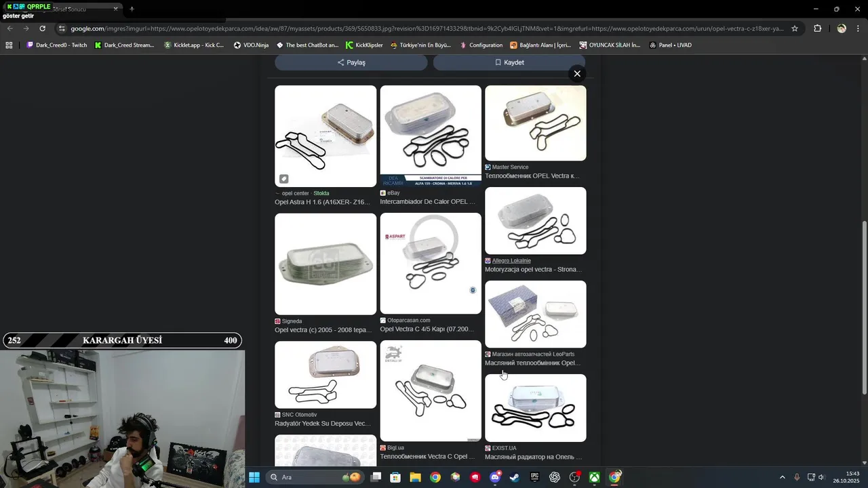
Task: Click the tag icon on Astra H thumbnail
Action: 284,179
